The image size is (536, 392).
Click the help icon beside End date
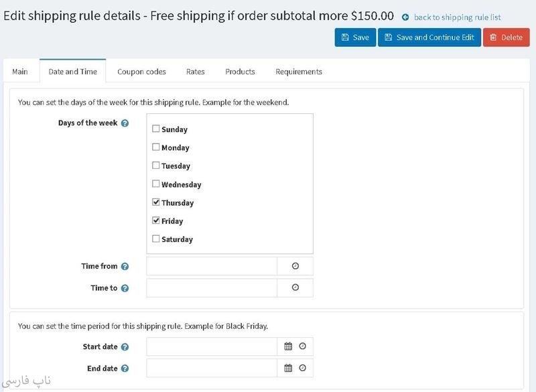[125, 369]
